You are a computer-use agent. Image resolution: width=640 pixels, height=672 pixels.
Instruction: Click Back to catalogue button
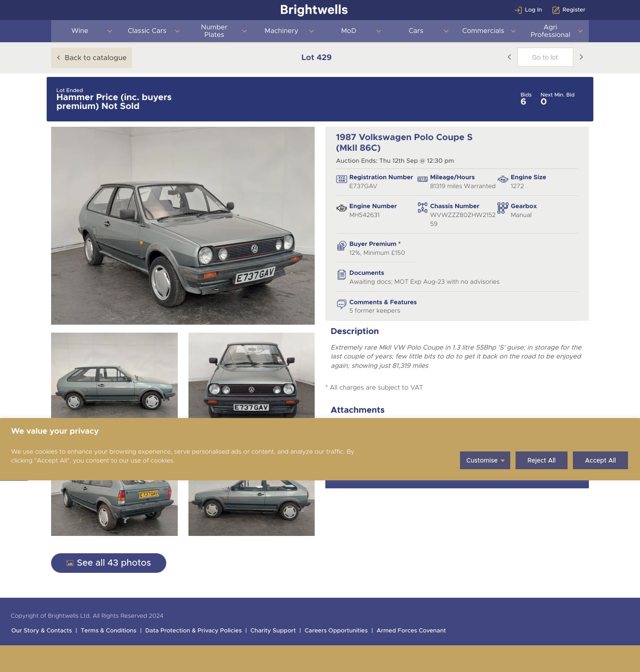point(92,58)
